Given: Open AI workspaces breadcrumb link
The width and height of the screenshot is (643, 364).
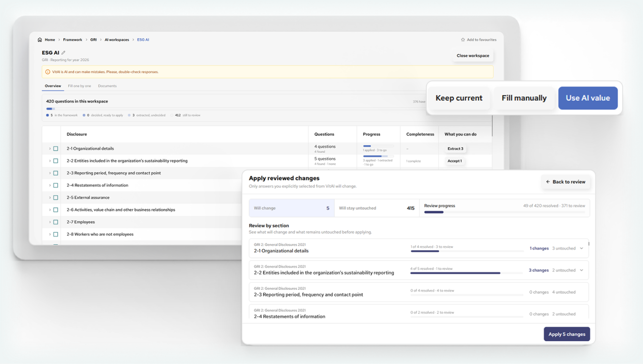Looking at the screenshot, I should [x=117, y=40].
